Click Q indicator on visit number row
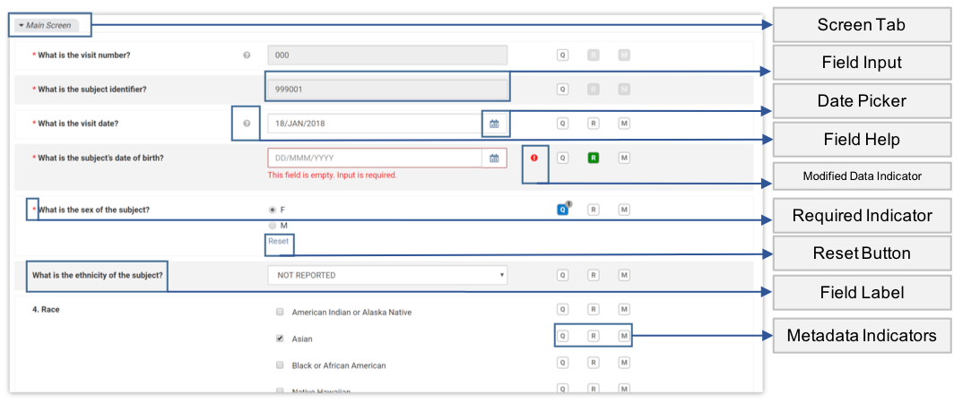Viewport: 980px width, 412px height. tap(562, 55)
